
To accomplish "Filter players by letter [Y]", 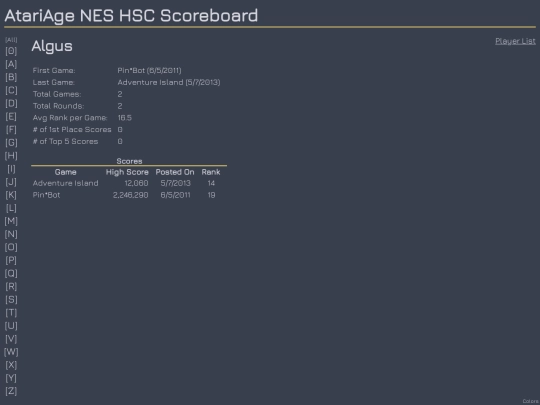I will 11,378.
